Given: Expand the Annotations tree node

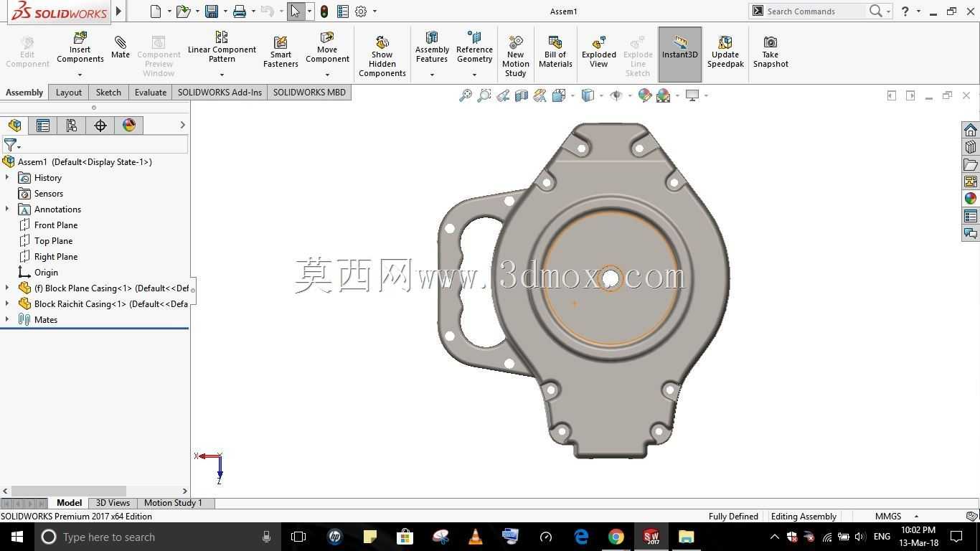Looking at the screenshot, I should [7, 209].
